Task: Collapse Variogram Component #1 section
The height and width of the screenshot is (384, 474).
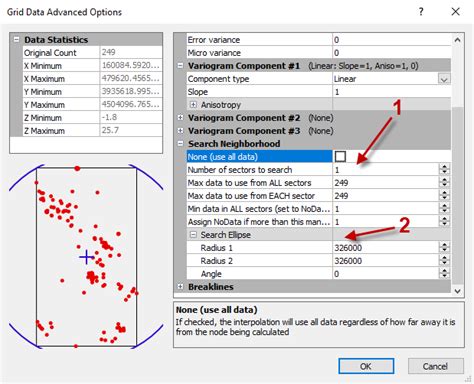Action: [x=180, y=66]
